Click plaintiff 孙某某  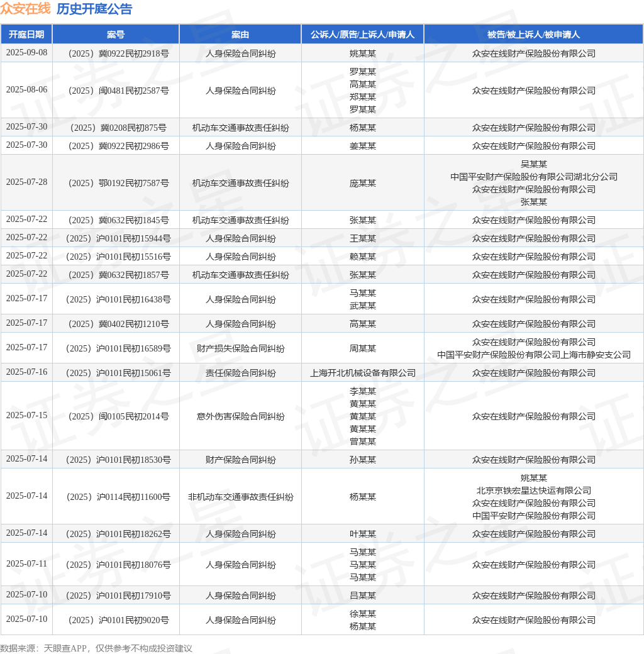363,460
